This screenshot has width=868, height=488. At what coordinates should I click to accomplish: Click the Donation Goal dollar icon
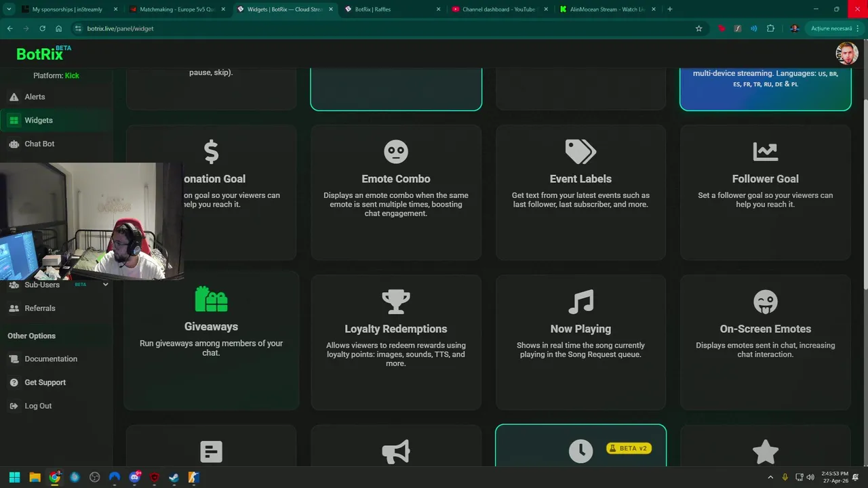[x=211, y=152]
